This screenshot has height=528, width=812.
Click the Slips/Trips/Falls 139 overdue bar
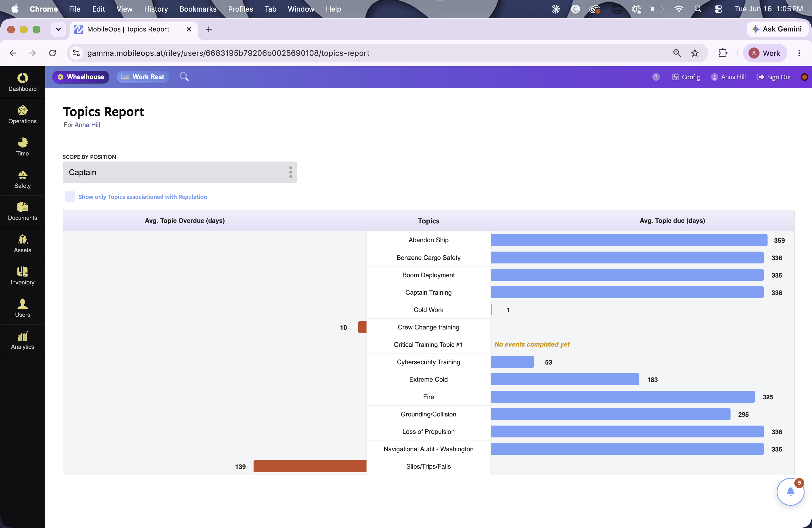click(310, 466)
